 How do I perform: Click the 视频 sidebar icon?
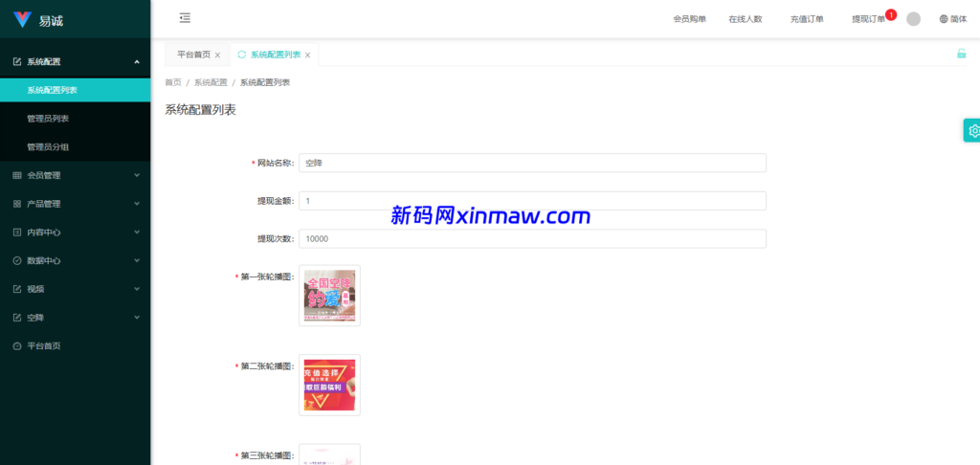click(x=17, y=289)
